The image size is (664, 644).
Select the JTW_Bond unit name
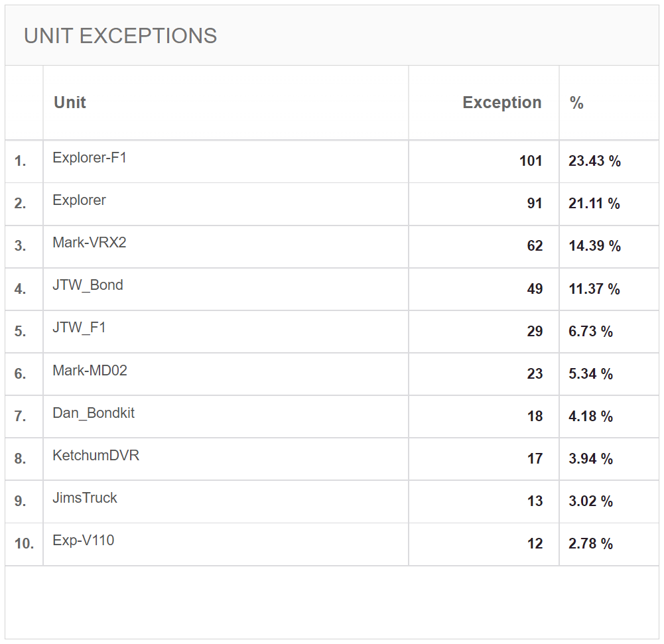(88, 285)
